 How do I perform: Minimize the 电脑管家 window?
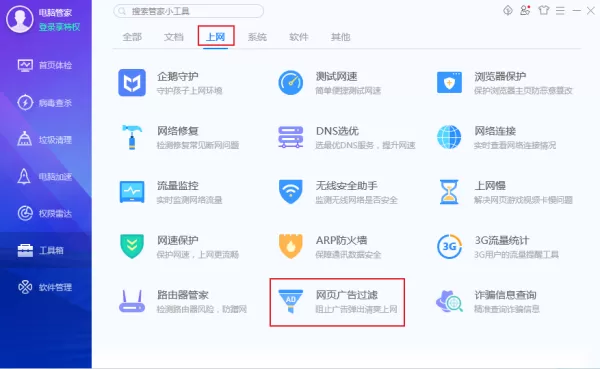[577, 11]
